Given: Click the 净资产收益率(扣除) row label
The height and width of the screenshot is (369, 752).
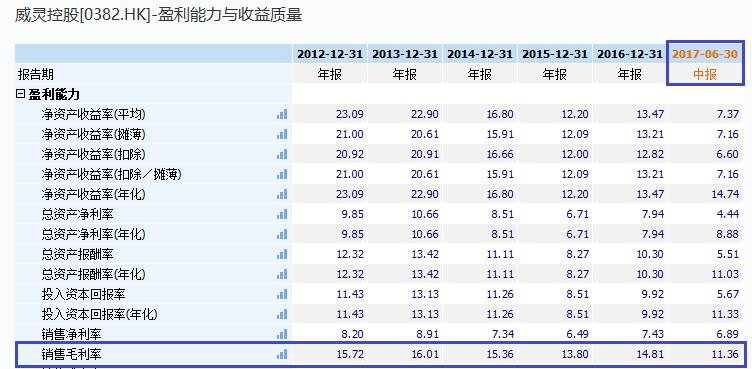Looking at the screenshot, I should coord(93,154).
